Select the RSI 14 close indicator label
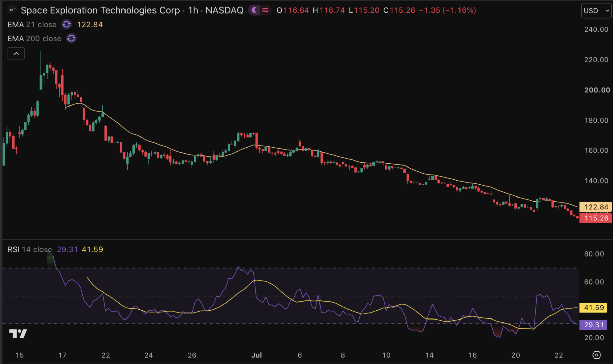The height and width of the screenshot is (364, 613). pos(30,249)
